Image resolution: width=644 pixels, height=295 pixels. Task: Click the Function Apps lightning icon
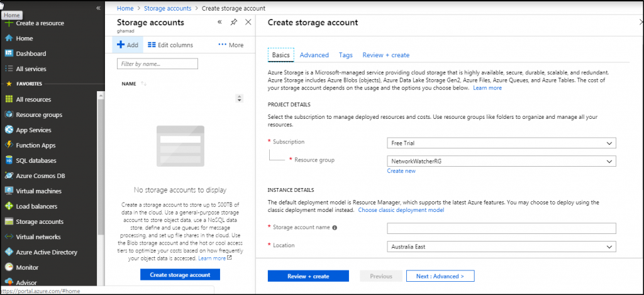point(9,145)
